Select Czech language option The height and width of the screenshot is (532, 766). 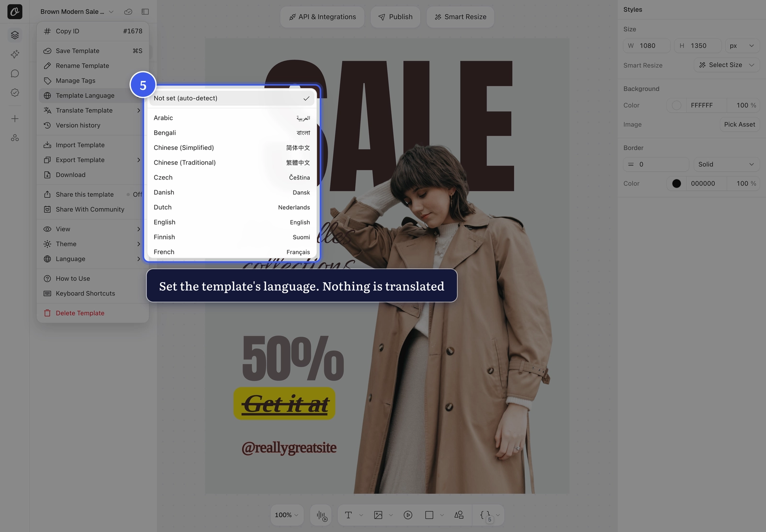[232, 177]
